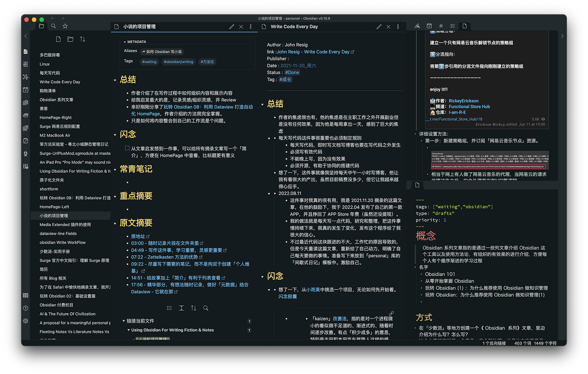Change file explorer sort order
This screenshot has height=374, width=588.
[x=83, y=39]
